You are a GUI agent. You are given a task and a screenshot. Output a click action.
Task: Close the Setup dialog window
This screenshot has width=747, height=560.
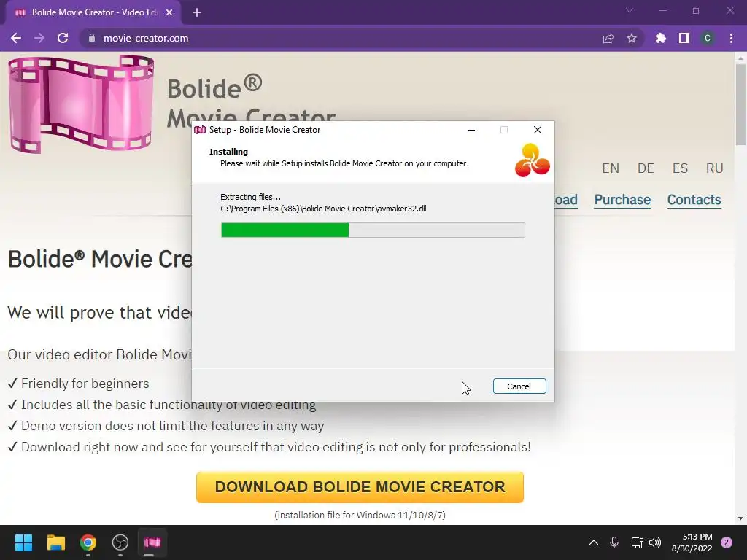tap(538, 130)
